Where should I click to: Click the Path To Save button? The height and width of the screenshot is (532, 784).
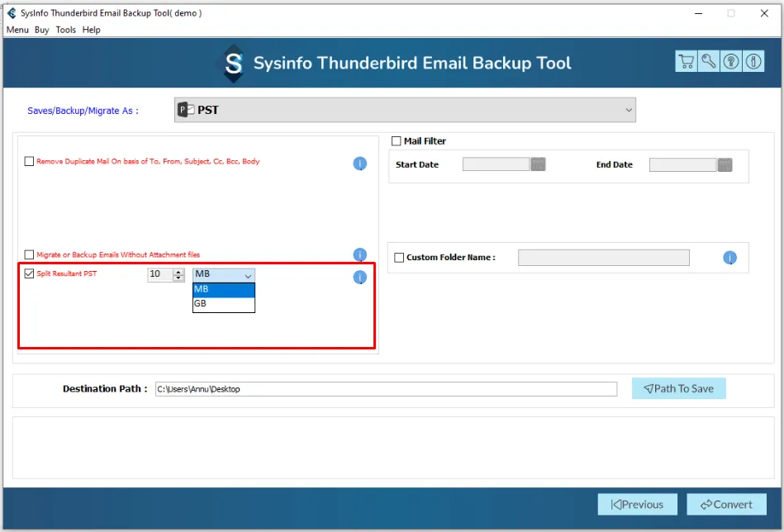coord(678,388)
